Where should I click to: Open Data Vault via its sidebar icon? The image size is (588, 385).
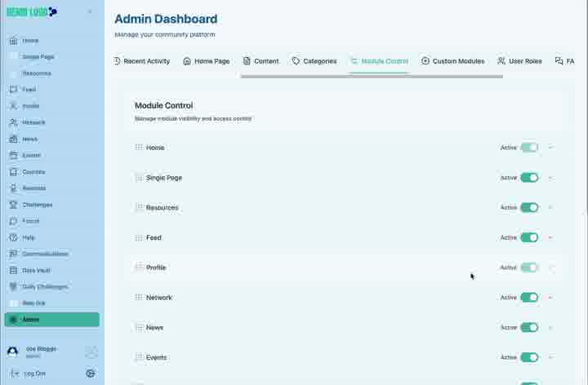(x=14, y=270)
